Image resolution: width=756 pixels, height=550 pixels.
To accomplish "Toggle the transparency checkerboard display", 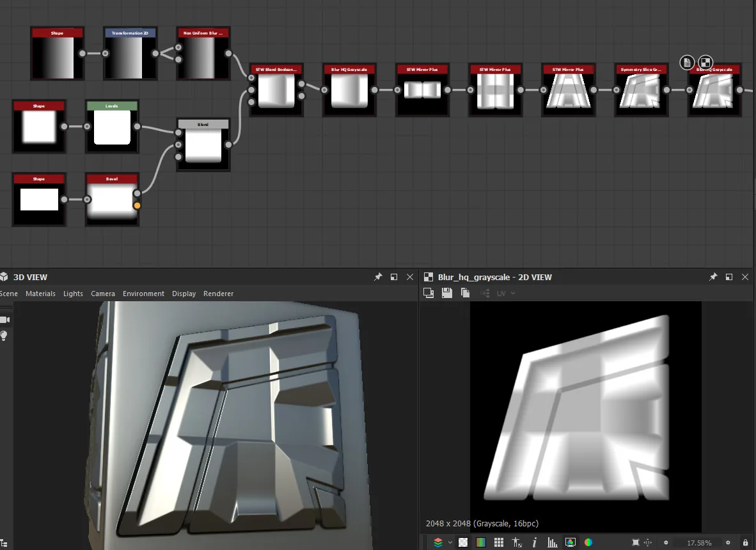I will 463,542.
